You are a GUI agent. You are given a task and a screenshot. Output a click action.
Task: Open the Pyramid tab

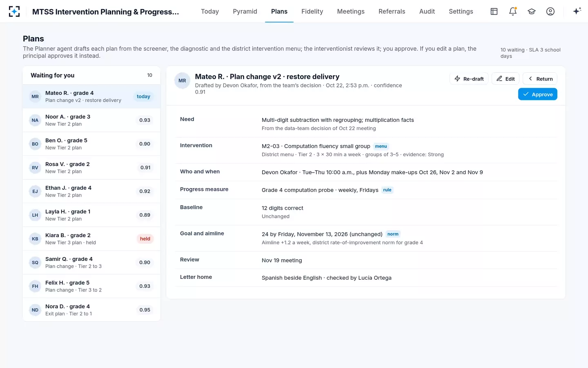[x=245, y=11]
